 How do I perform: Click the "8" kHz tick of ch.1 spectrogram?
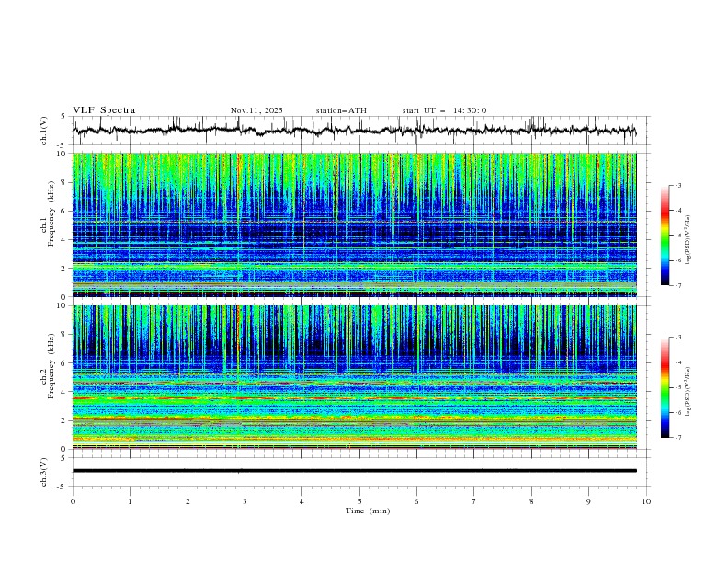[64, 182]
